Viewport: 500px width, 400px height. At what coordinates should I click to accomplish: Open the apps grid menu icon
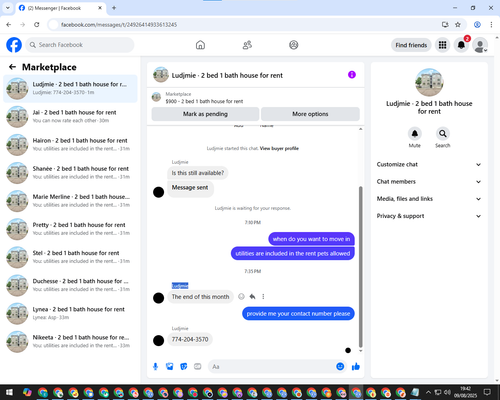pyautogui.click(x=442, y=45)
